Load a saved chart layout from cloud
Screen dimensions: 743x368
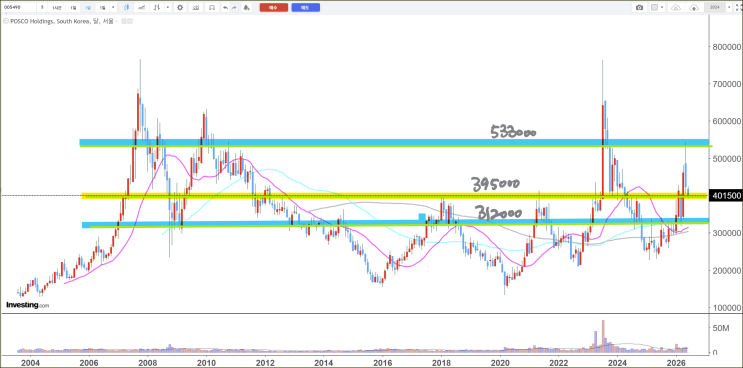coord(676,8)
